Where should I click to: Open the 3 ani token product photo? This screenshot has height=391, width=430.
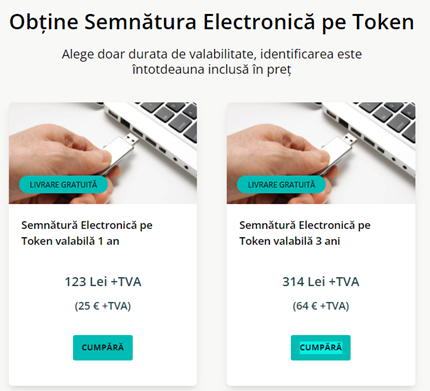[321, 153]
